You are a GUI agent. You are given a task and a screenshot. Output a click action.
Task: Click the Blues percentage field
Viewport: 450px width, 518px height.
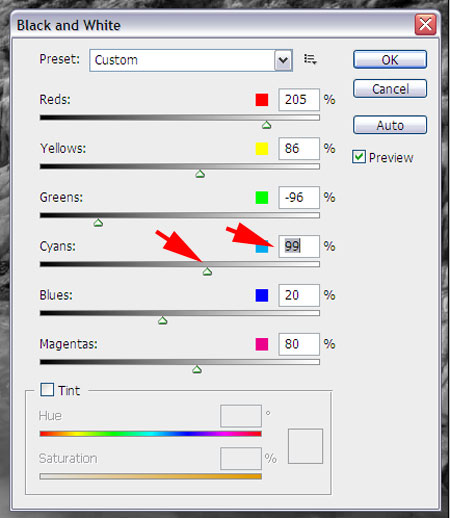click(x=299, y=295)
